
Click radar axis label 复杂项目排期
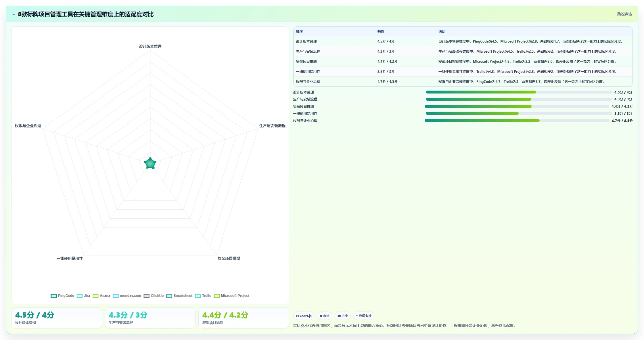[229, 258]
